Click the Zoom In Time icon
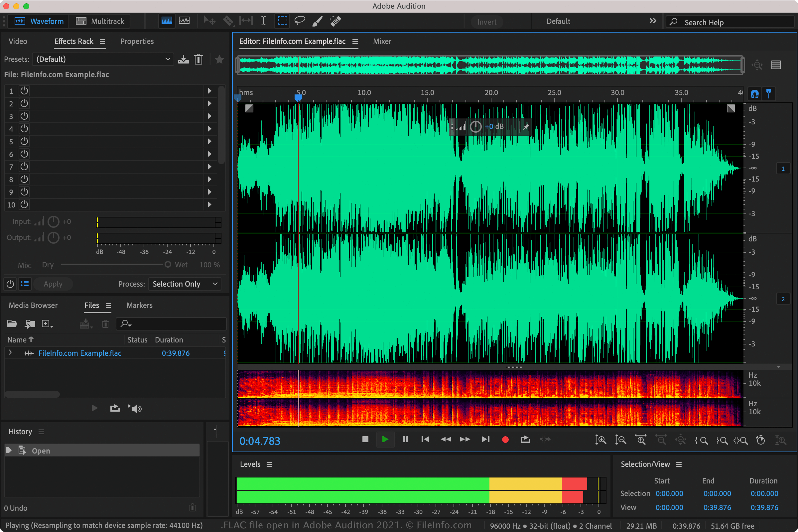The width and height of the screenshot is (798, 532). [640, 440]
